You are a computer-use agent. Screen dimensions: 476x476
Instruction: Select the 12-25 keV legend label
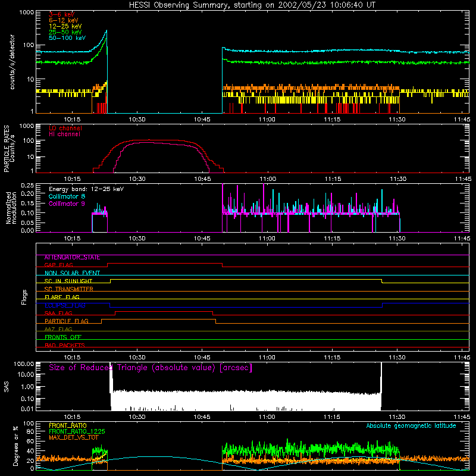tap(65, 26)
